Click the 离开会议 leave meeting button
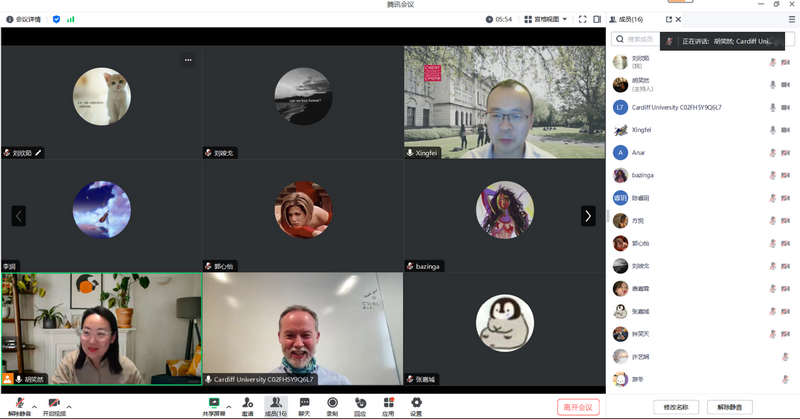The width and height of the screenshot is (800, 419). 578,406
